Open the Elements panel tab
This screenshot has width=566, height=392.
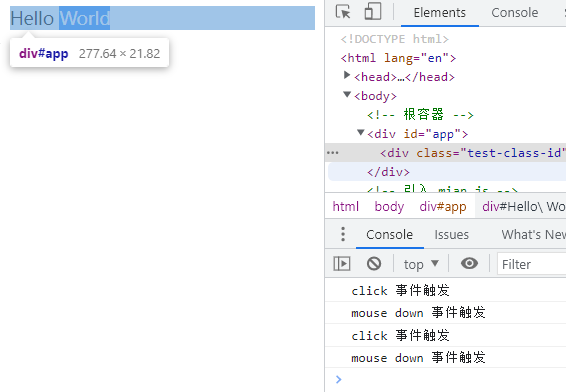coord(440,13)
